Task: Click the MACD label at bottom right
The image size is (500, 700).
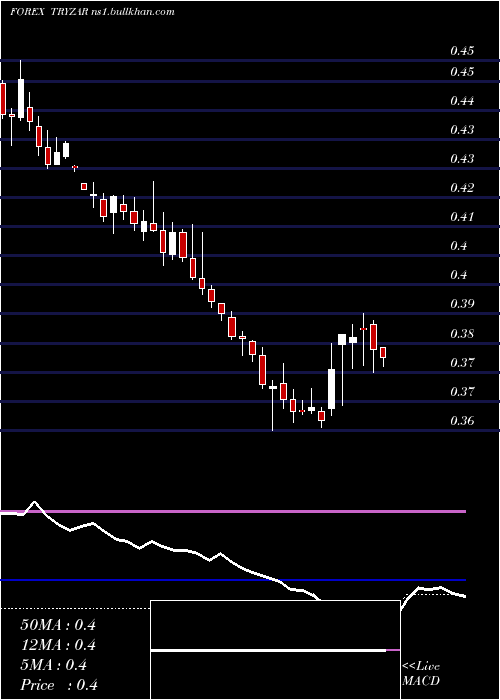Action: click(x=421, y=681)
